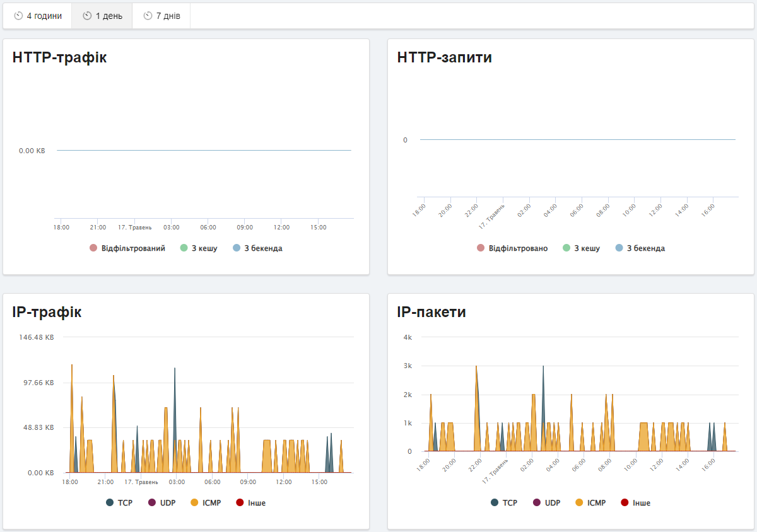Toggle Відфільтрований series in HTTP-трафік legend
757x532 pixels.
132,248
